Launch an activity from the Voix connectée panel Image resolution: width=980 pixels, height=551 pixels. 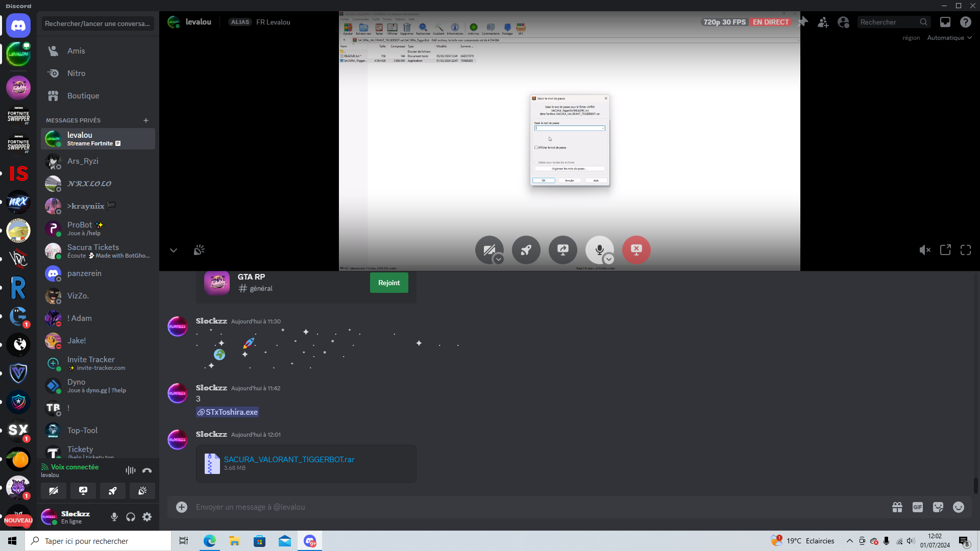(x=113, y=491)
